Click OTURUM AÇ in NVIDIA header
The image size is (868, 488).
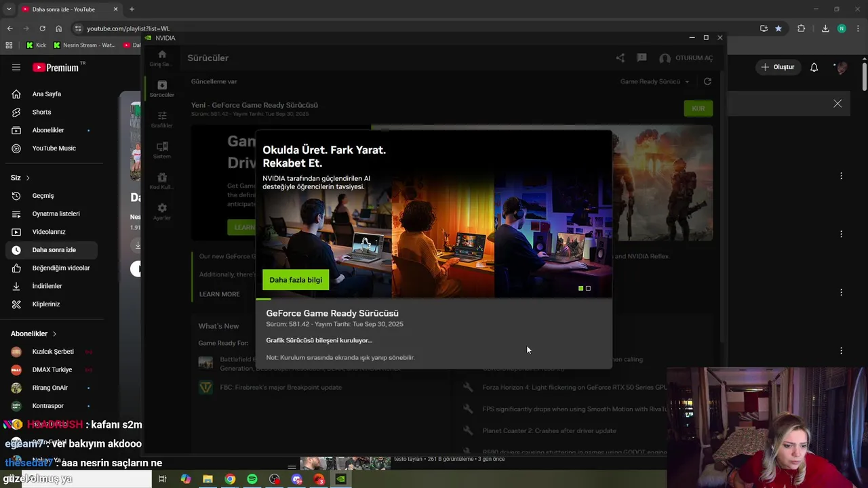click(686, 58)
